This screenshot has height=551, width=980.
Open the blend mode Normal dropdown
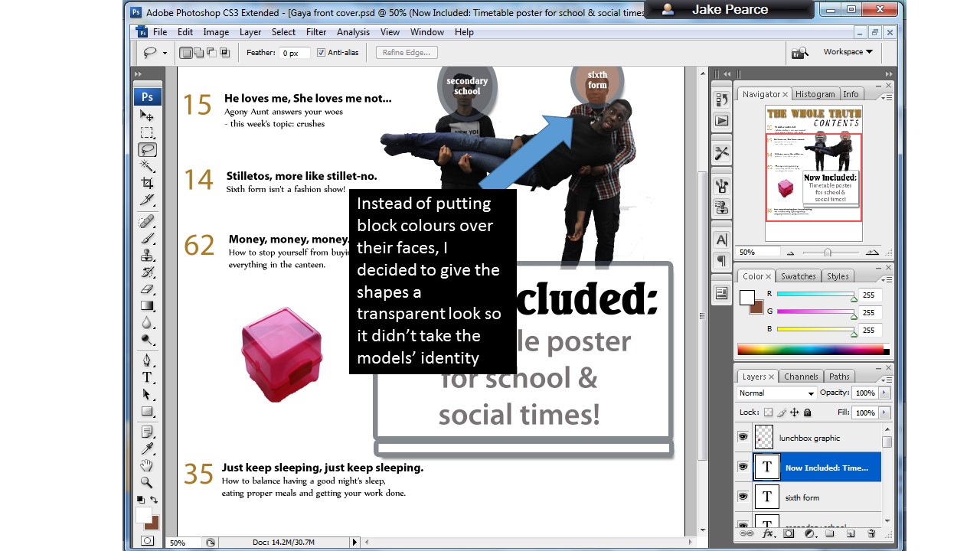point(776,393)
